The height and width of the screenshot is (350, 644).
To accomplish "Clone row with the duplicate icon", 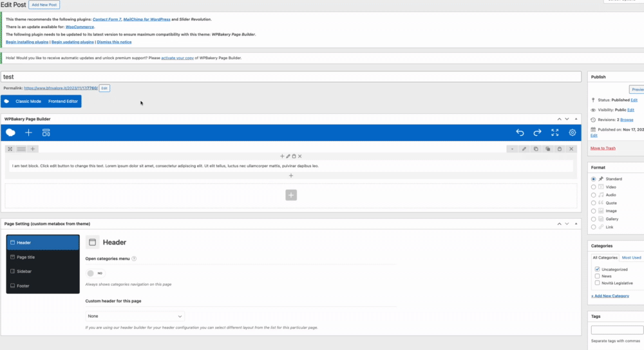I will point(548,149).
